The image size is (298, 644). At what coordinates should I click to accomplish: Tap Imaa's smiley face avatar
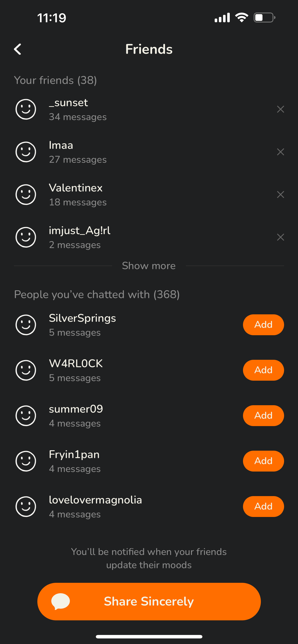point(26,152)
